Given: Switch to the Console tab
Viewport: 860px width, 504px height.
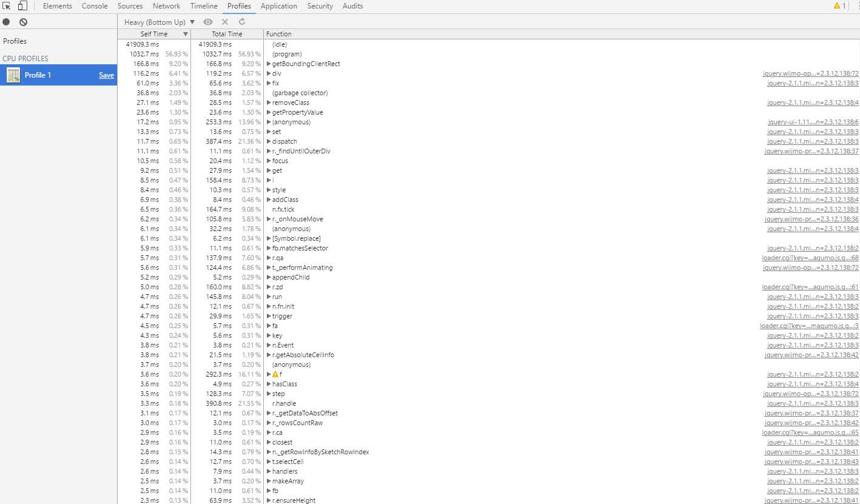Looking at the screenshot, I should tap(95, 6).
